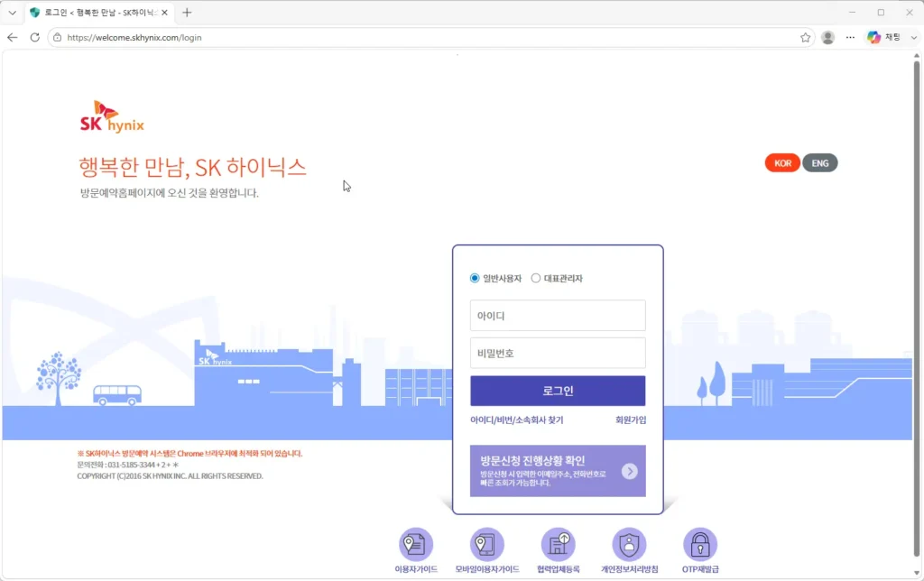Click the heading 행복한 만남, SK 하이닉스

click(x=193, y=167)
